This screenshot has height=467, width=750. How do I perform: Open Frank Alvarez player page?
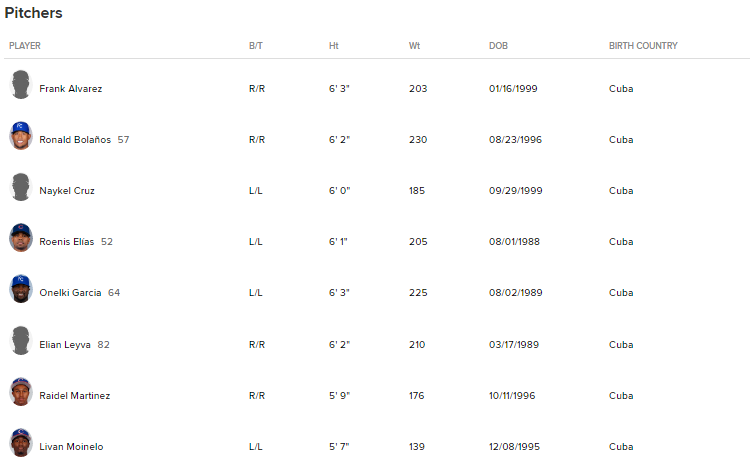[x=71, y=89]
